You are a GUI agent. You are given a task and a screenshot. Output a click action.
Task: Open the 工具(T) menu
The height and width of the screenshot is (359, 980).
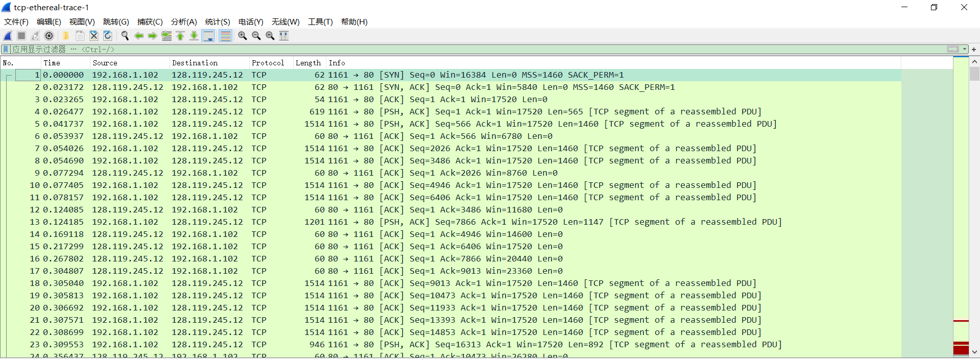point(320,21)
